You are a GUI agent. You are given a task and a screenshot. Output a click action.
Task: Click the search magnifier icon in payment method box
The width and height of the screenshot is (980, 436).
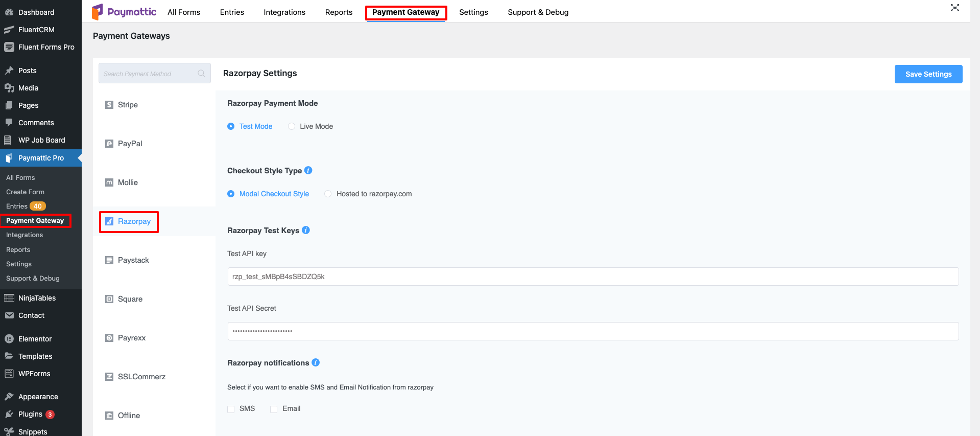click(201, 74)
